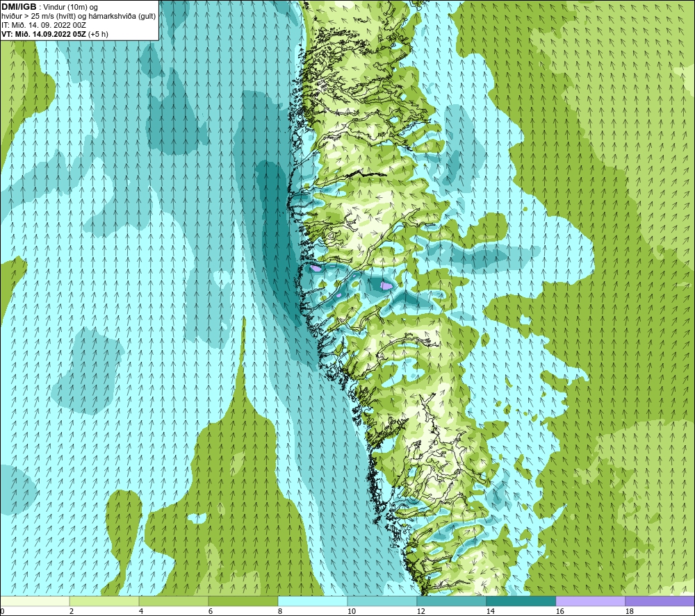Click the 8–10 m/s light cyan legend swatch
This screenshot has height=616, width=695.
click(313, 601)
